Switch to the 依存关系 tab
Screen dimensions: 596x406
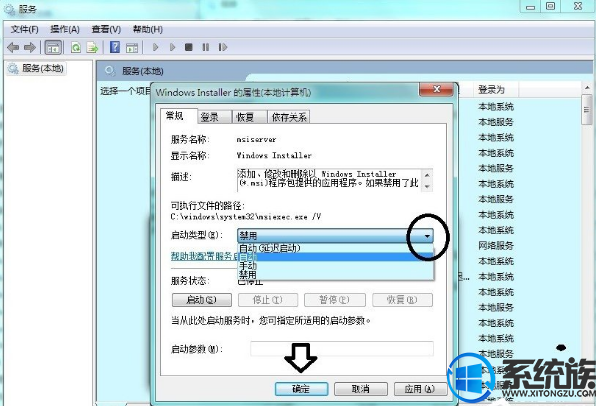288,117
